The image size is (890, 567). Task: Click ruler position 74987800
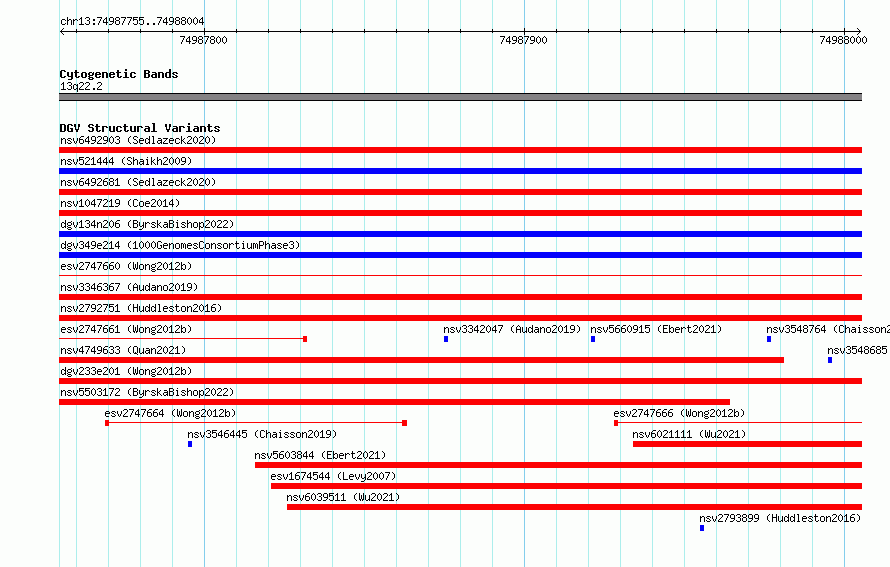(203, 40)
